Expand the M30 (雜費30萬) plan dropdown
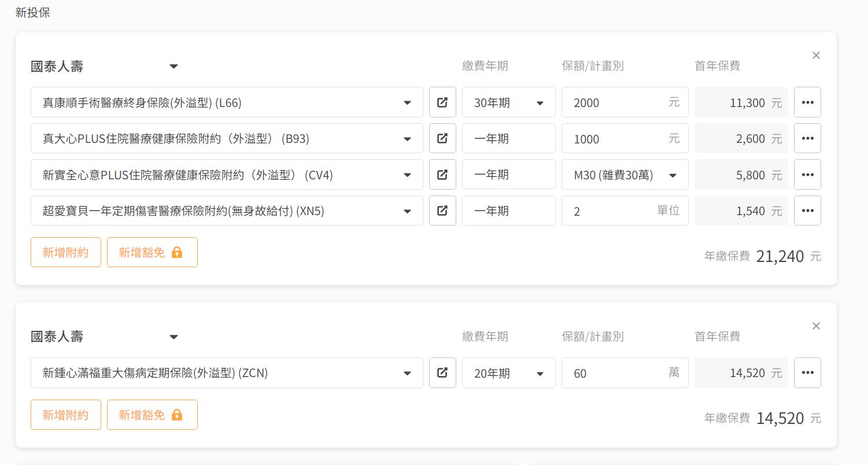Viewport: 868px width, 465px height. [x=625, y=175]
